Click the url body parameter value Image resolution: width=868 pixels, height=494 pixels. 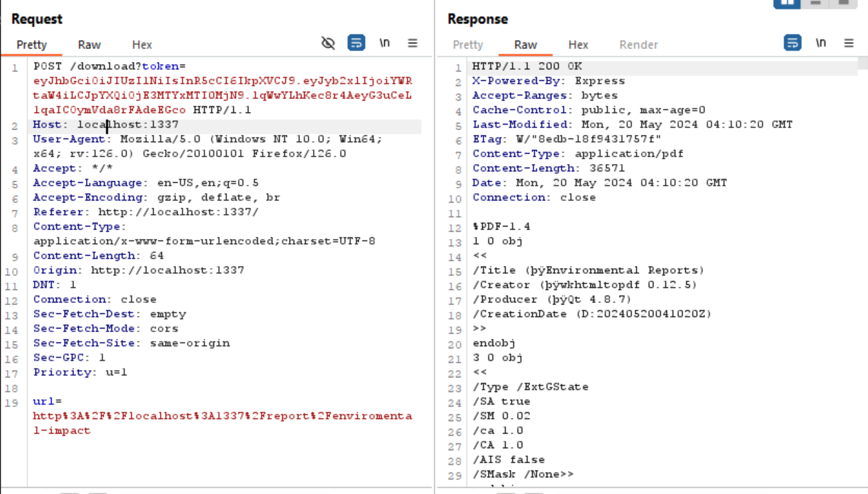click(222, 416)
